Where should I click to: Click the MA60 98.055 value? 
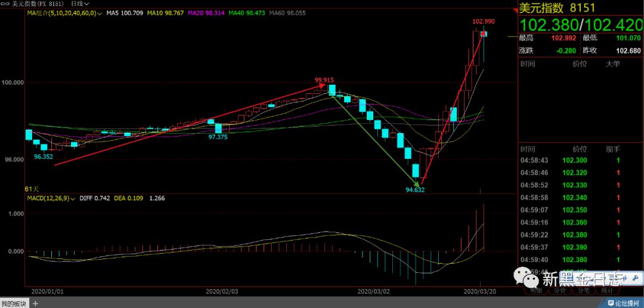[287, 13]
